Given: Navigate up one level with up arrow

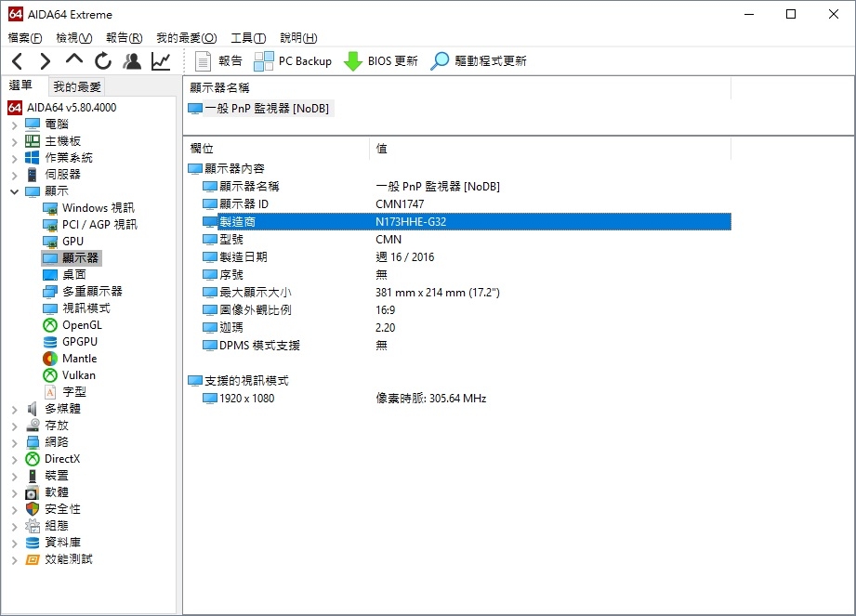Looking at the screenshot, I should (x=74, y=60).
